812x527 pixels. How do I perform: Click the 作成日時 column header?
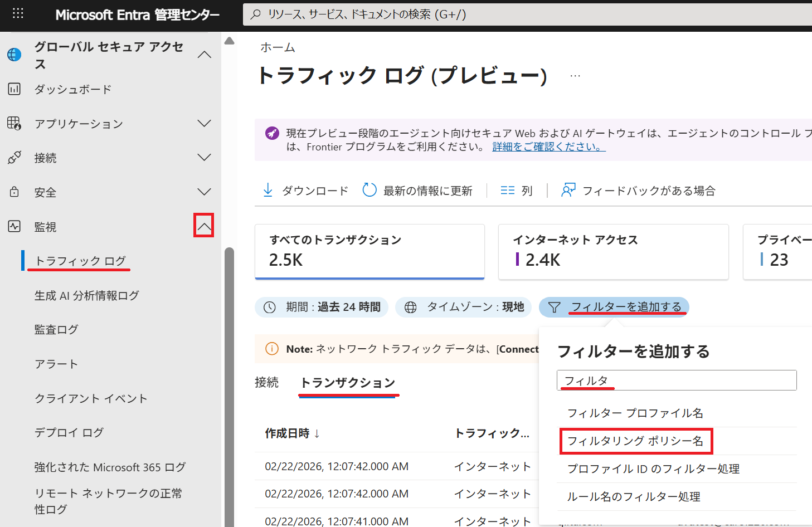click(x=287, y=433)
